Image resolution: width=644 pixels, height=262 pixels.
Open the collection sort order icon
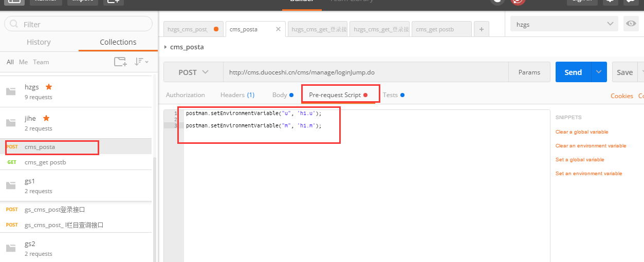click(141, 62)
